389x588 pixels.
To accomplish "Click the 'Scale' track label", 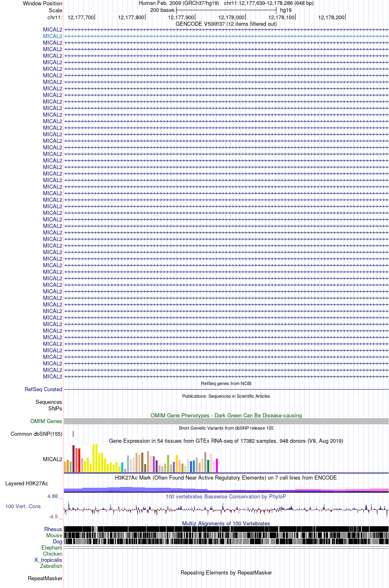I will 55,10.
